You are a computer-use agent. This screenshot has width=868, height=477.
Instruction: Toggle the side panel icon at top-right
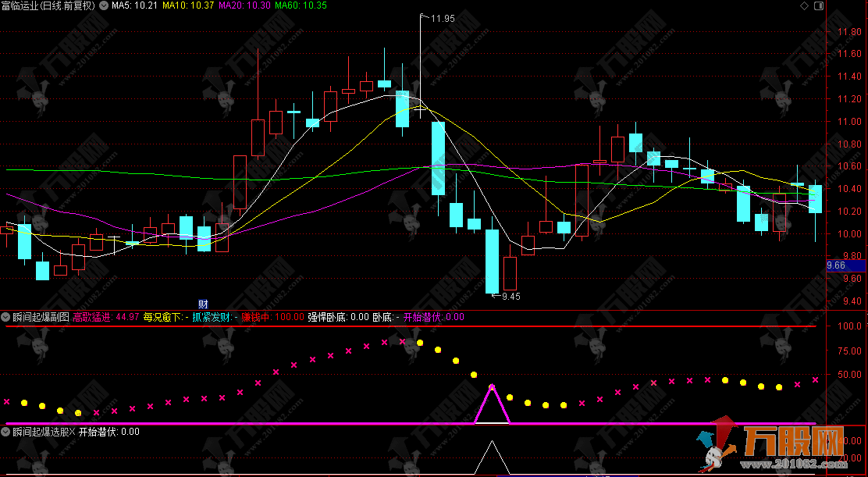coord(818,5)
